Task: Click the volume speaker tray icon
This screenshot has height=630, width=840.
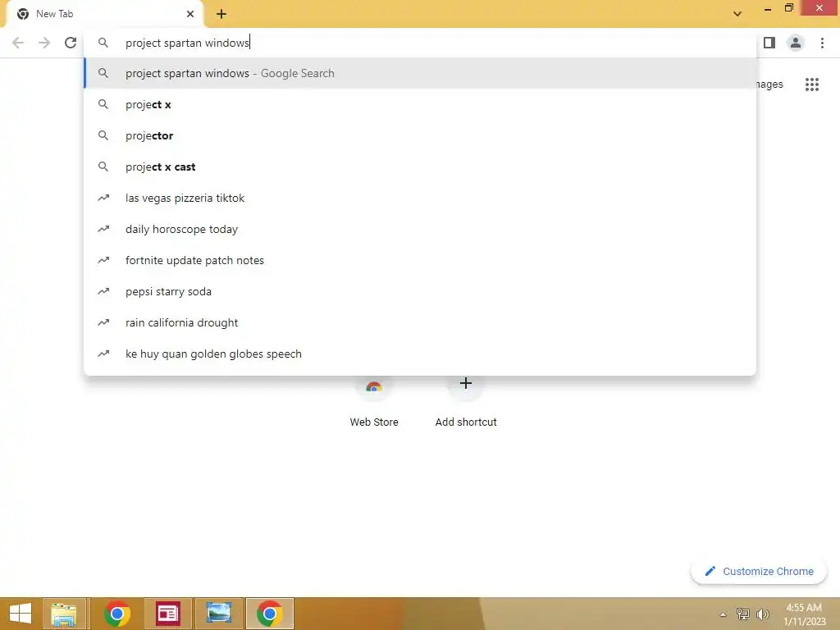Action: tap(763, 614)
